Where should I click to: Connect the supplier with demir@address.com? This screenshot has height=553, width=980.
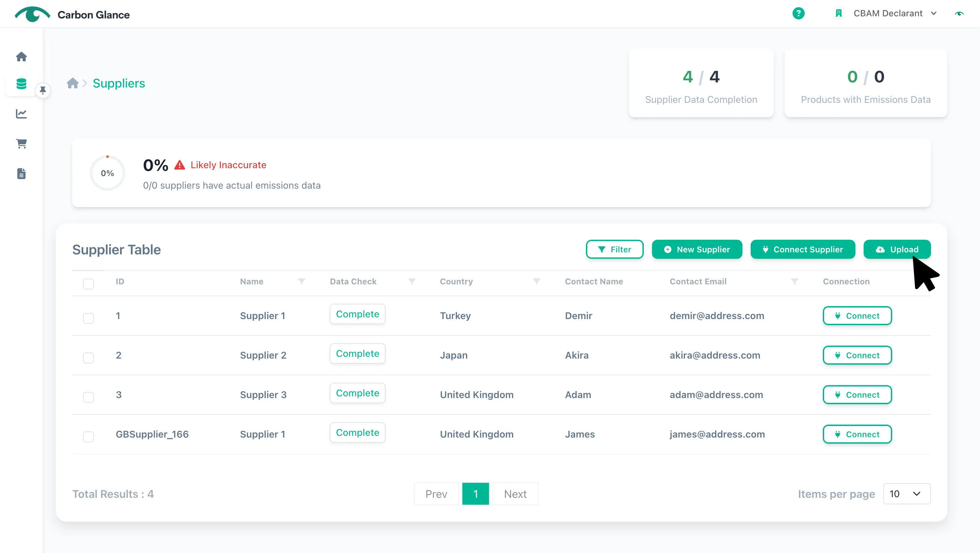(x=857, y=316)
